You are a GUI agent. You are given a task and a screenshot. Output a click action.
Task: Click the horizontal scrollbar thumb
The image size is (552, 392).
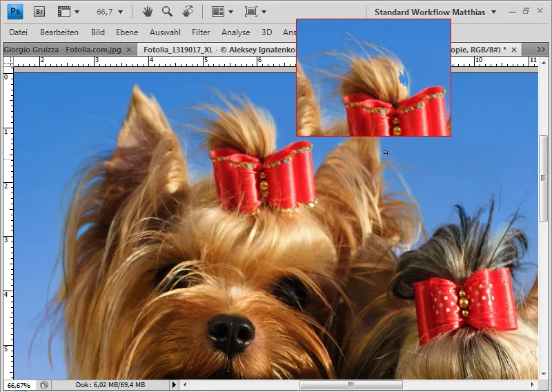351,384
